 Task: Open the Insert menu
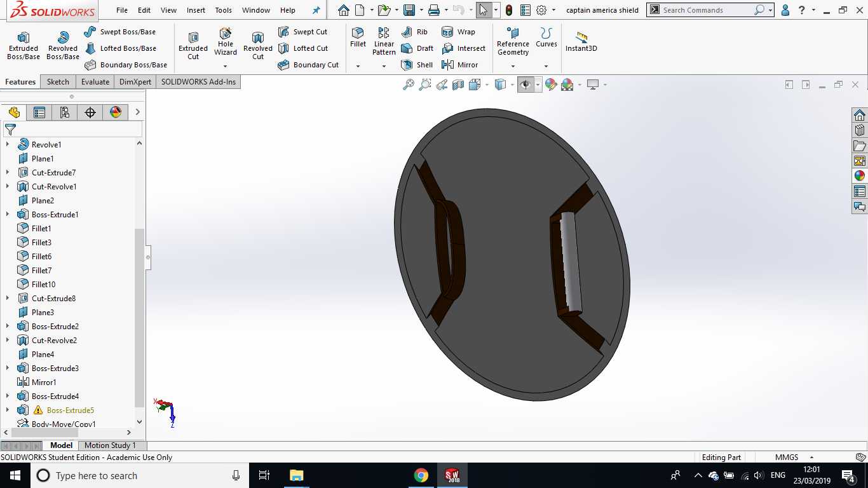(196, 10)
